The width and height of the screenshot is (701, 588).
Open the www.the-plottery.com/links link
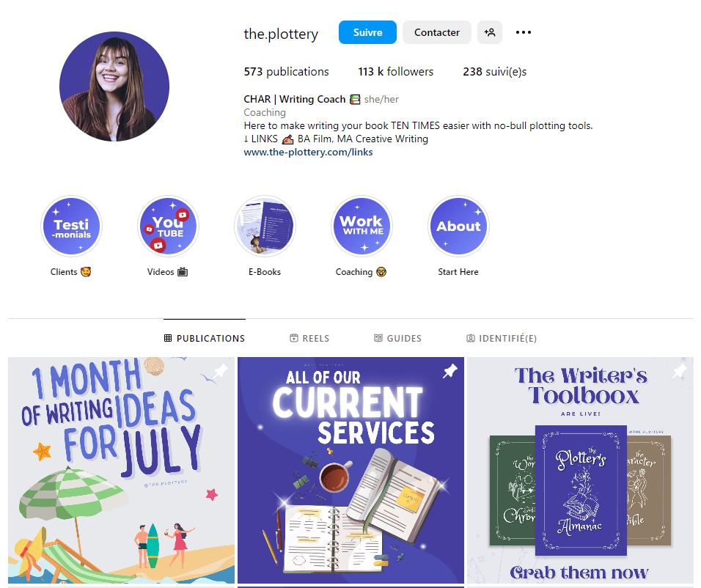pyautogui.click(x=308, y=152)
